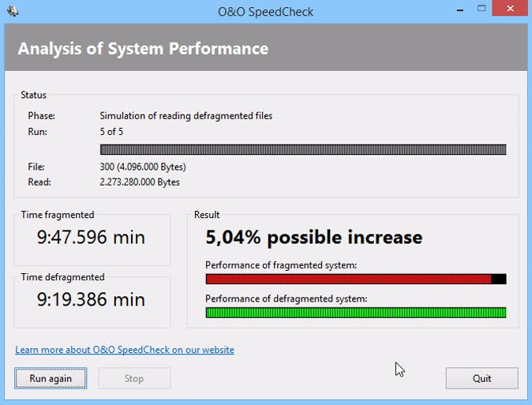The height and width of the screenshot is (405, 532).
Task: Click the Status group label
Action: coord(34,95)
